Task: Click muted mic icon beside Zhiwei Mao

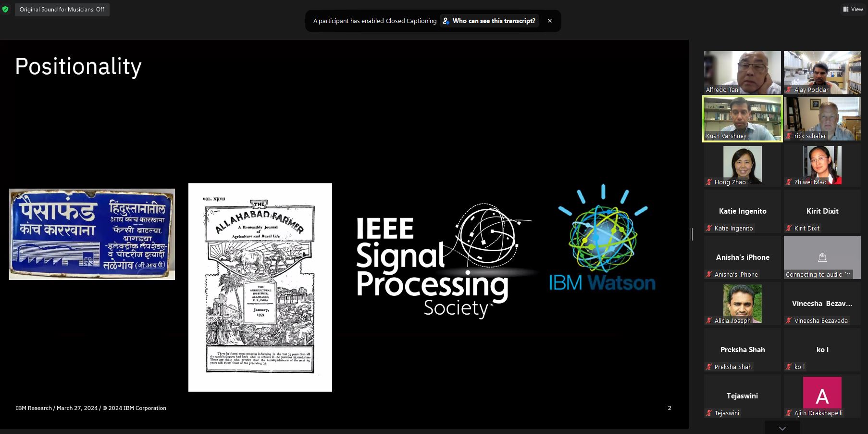Action: point(789,182)
